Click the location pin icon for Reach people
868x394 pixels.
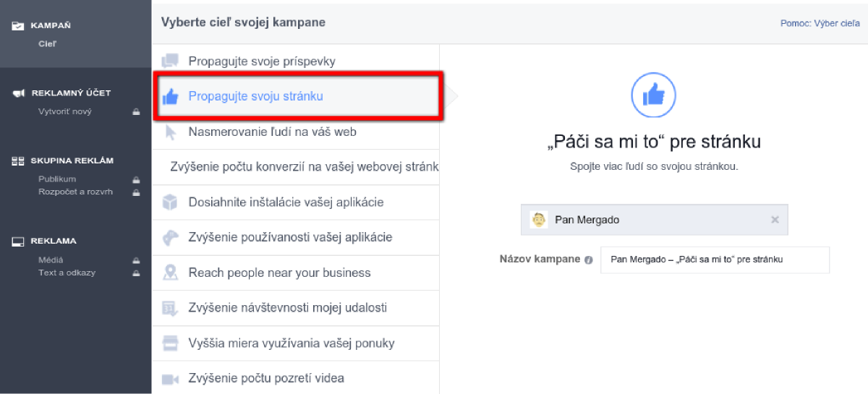(170, 273)
